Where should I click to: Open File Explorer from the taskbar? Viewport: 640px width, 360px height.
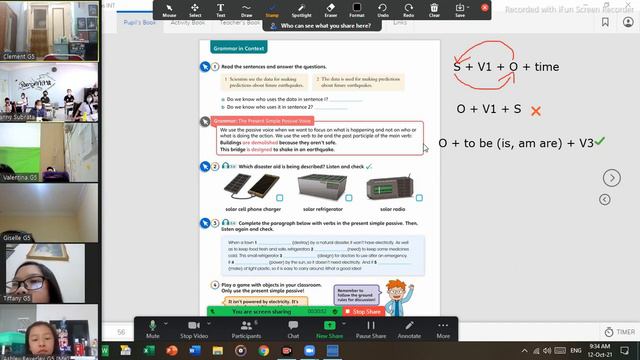[218, 351]
